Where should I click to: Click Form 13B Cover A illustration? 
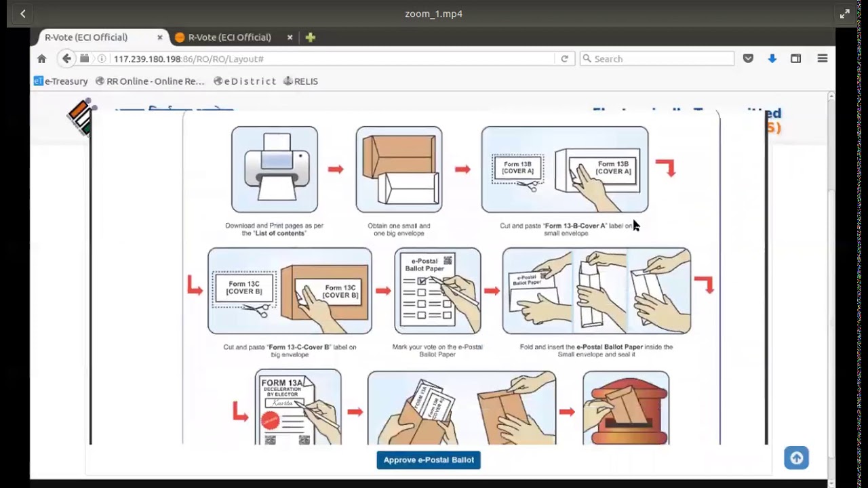pyautogui.click(x=565, y=169)
